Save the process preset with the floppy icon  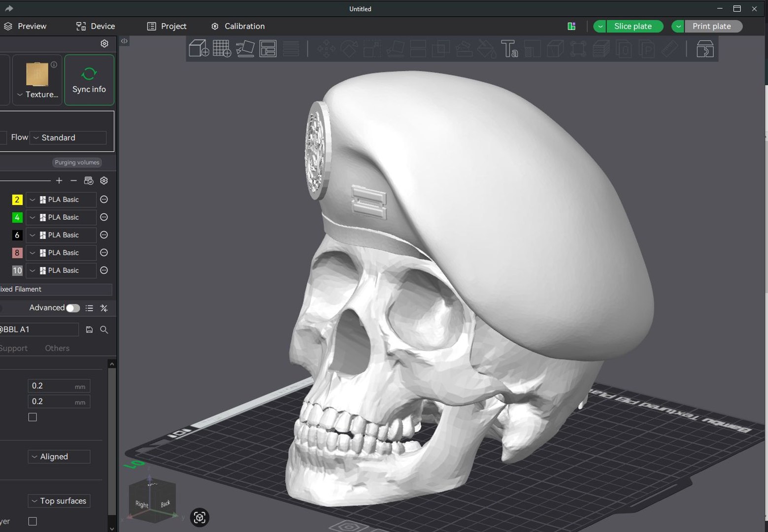tap(89, 330)
